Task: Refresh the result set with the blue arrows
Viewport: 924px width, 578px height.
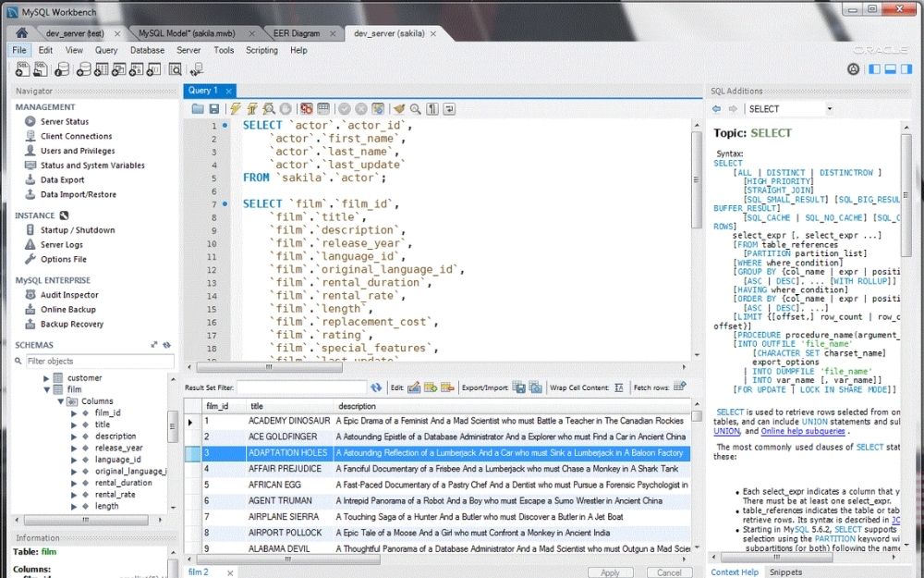Action: (378, 388)
